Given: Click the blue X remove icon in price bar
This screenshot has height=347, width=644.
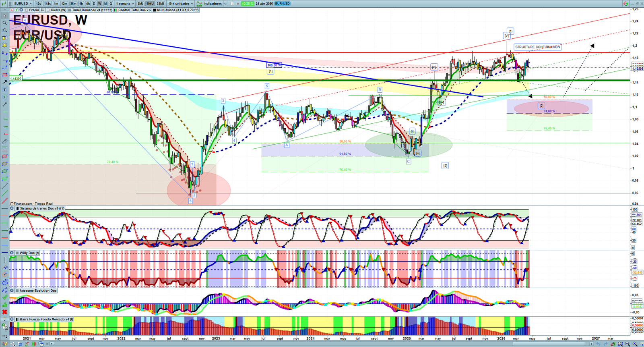Looking at the screenshot, I should point(21,10).
